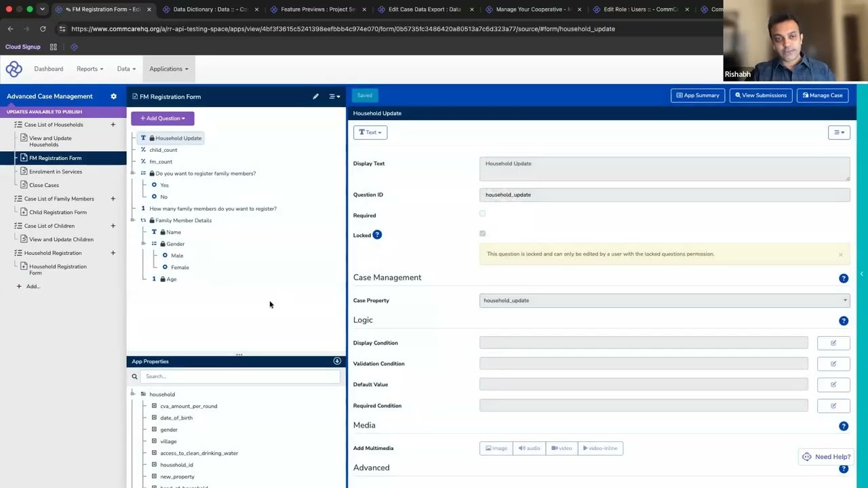Switch to the Feature Previews tab
This screenshot has width=868, height=488.
(317, 9)
